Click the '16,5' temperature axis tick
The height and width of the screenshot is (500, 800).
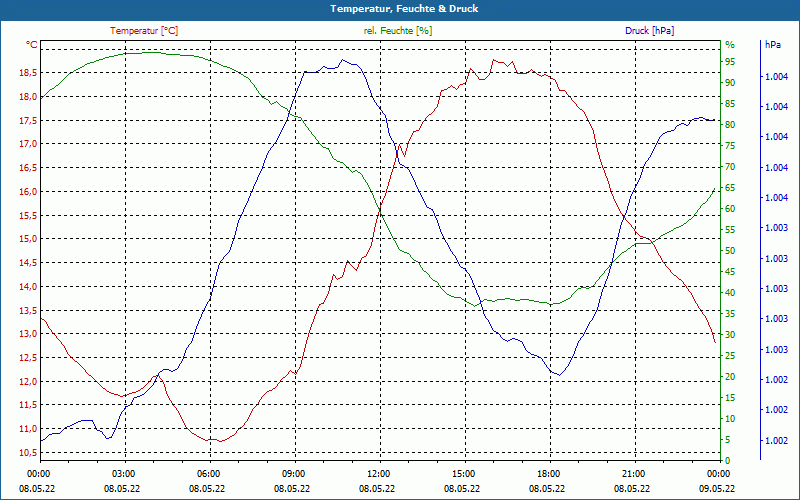[x=28, y=168]
